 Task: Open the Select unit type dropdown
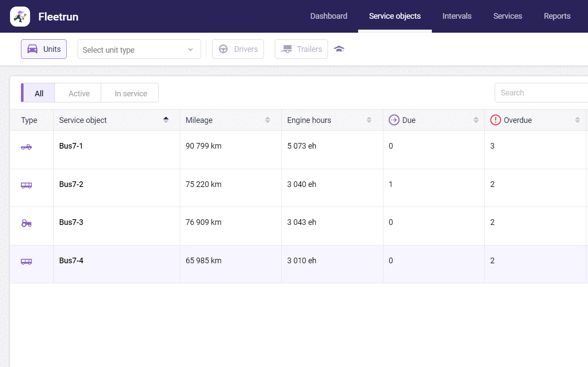click(139, 49)
